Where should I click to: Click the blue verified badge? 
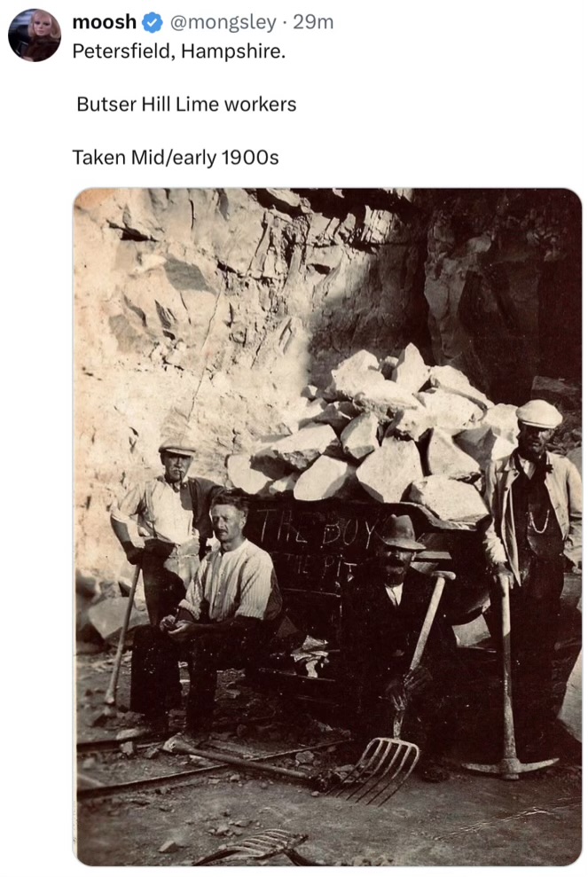point(152,22)
